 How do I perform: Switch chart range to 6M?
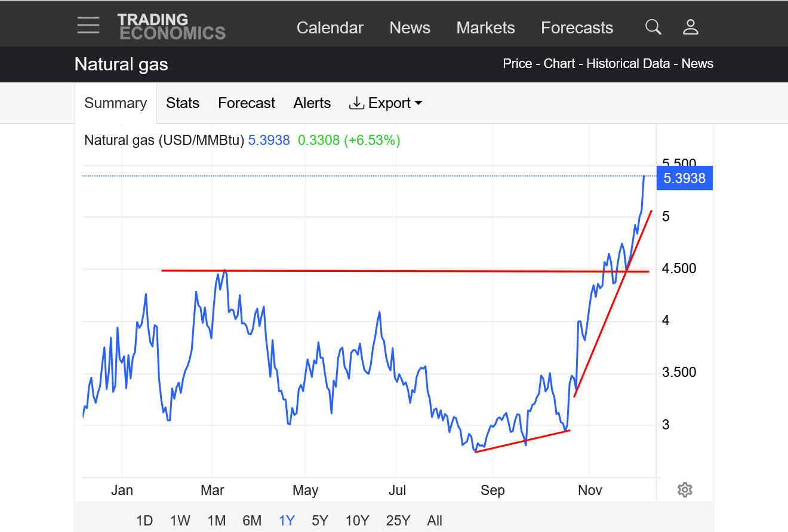[x=252, y=521]
